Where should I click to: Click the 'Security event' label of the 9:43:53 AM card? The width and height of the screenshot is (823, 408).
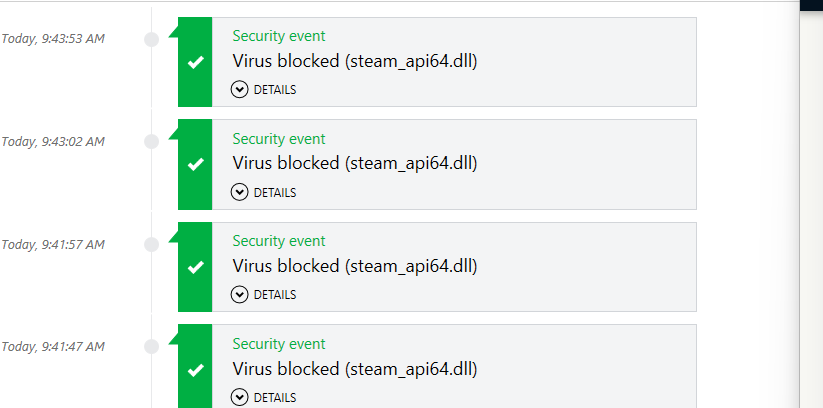pyautogui.click(x=279, y=36)
